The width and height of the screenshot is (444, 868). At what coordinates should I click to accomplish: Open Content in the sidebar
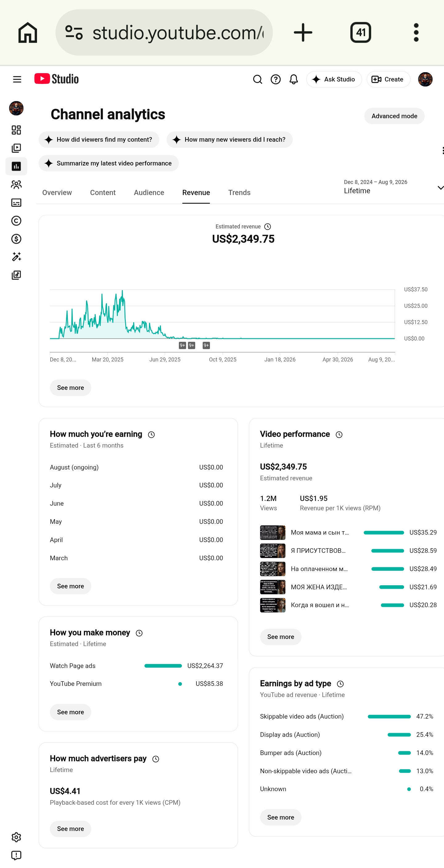tap(16, 148)
